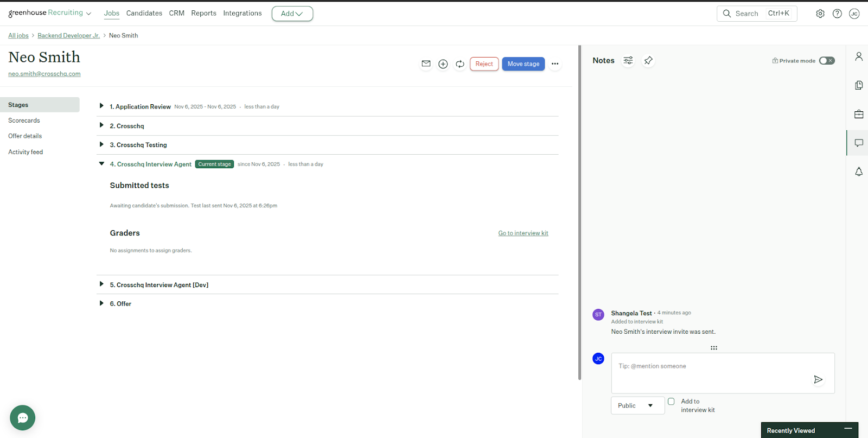868x438 pixels.
Task: Open the chat support bubble
Action: 22,418
